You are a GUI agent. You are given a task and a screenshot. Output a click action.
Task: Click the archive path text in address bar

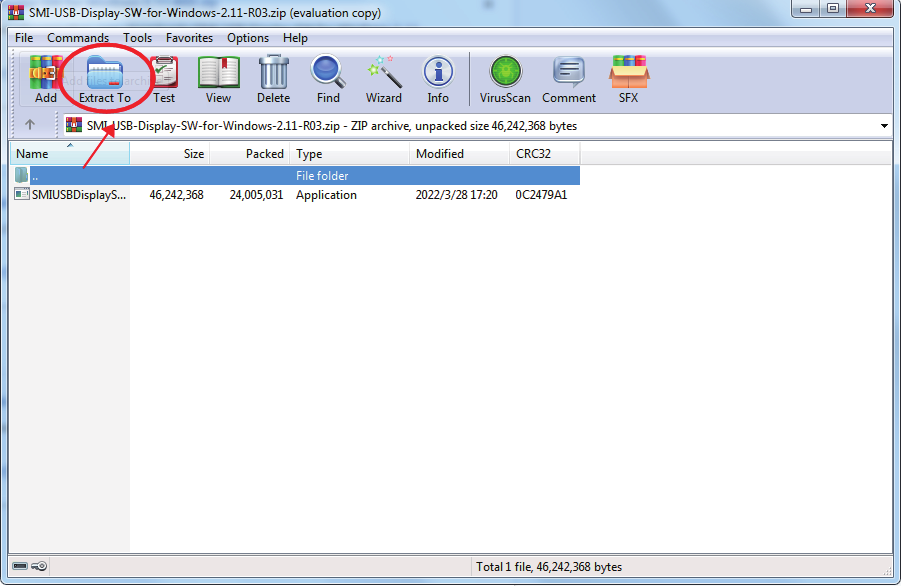tap(332, 126)
